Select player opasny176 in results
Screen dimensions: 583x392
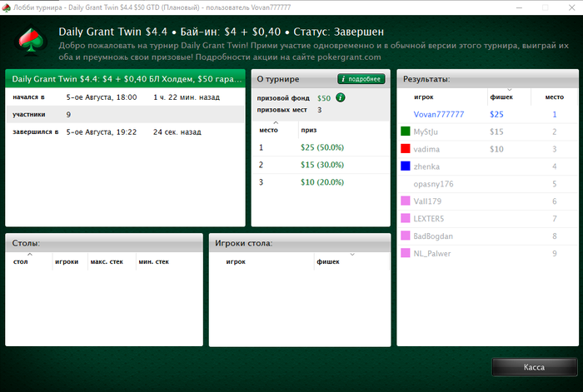point(433,184)
